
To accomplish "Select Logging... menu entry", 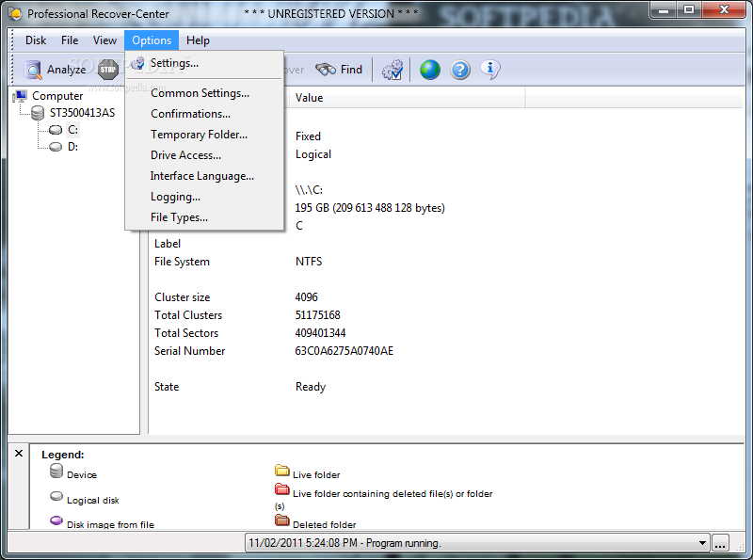I will point(204,197).
